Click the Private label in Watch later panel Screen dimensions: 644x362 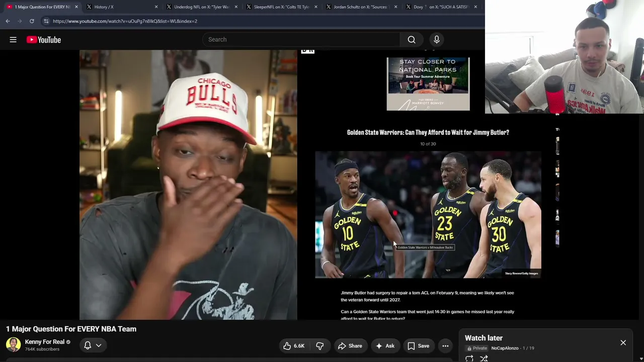point(477,348)
